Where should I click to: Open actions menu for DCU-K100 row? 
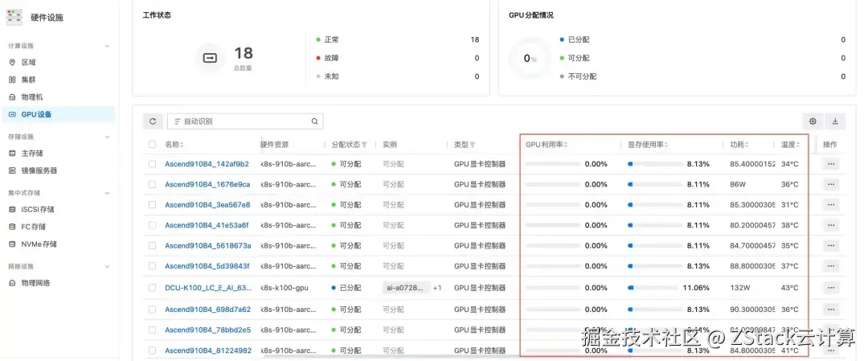click(x=831, y=288)
